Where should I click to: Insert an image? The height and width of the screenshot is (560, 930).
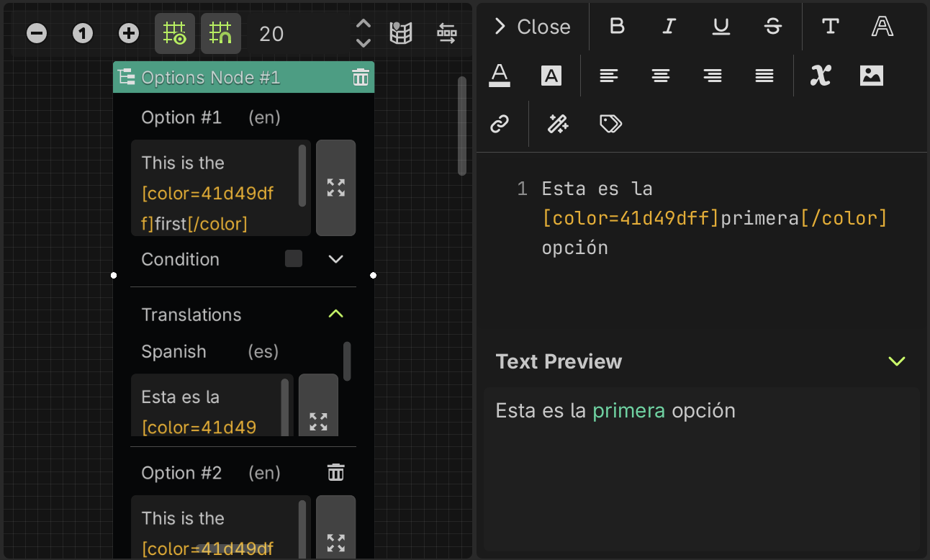click(x=871, y=76)
